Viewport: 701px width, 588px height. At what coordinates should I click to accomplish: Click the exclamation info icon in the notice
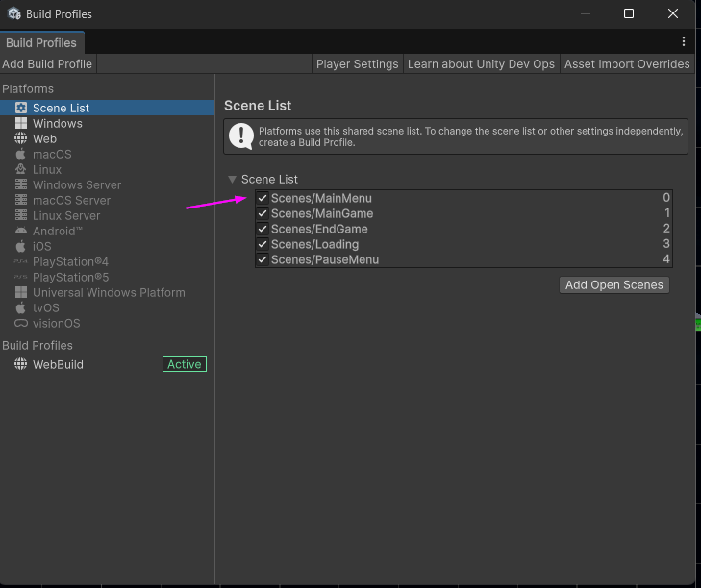pyautogui.click(x=241, y=136)
